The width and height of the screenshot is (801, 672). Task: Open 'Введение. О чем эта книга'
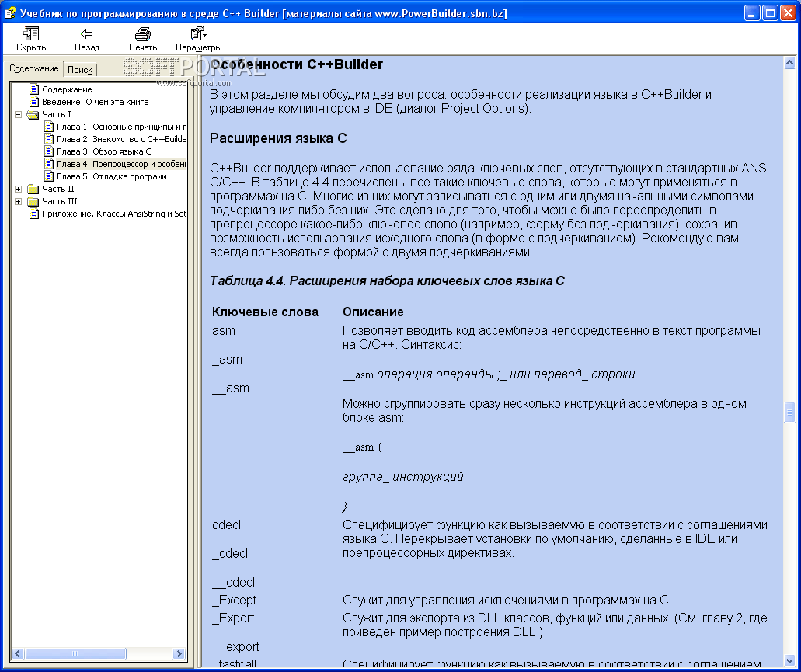96,102
